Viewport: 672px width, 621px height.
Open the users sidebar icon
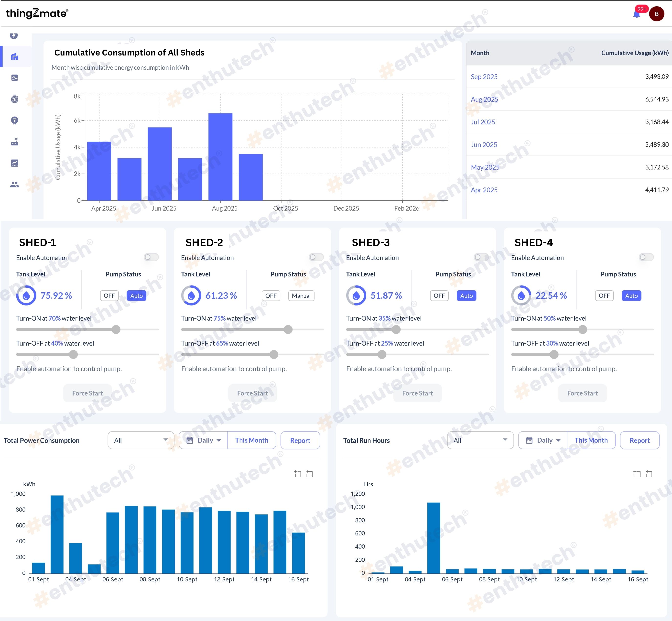click(x=14, y=185)
